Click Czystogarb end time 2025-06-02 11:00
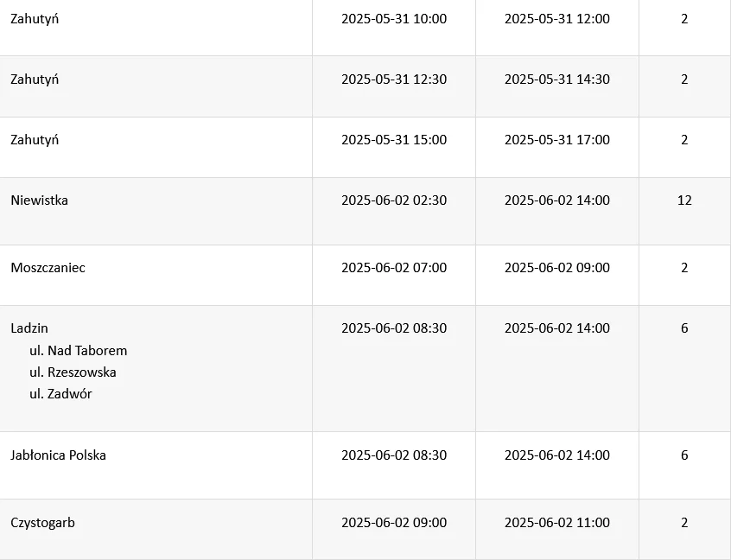Screen dimensions: 731x560 pyautogui.click(x=556, y=522)
